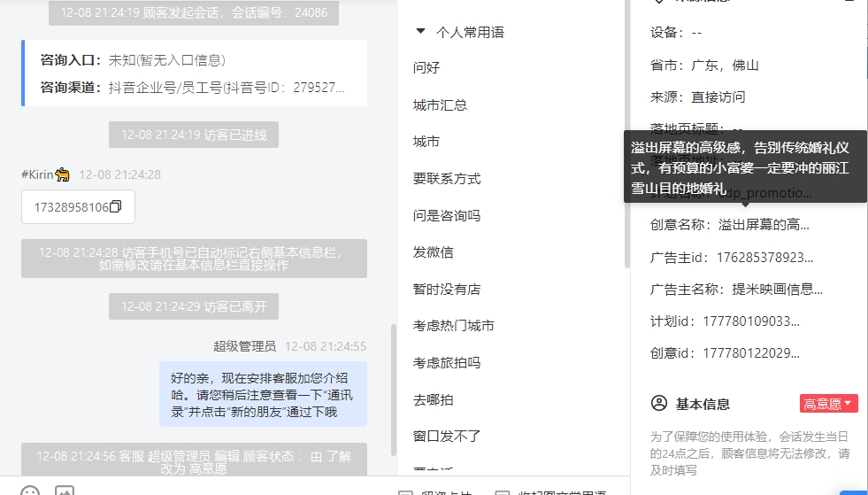Click the 访客手机号已自动标记 notice

point(194,259)
